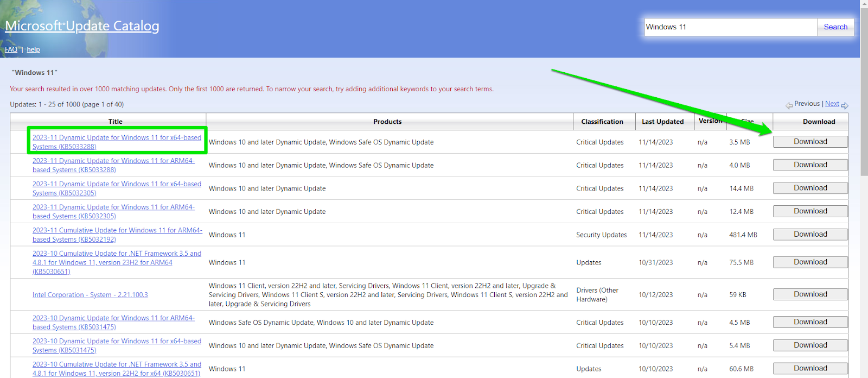Download the 59 KB Intel driver
The height and width of the screenshot is (378, 868).
click(x=810, y=294)
